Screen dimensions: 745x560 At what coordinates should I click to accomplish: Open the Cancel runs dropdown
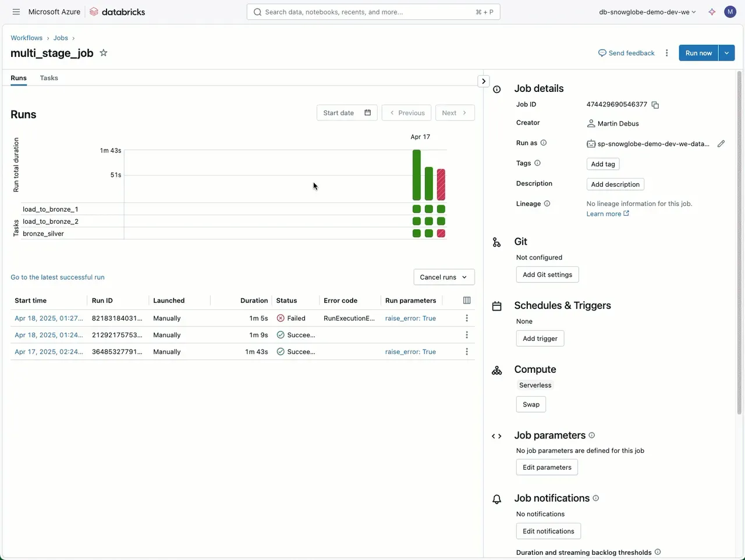(444, 277)
